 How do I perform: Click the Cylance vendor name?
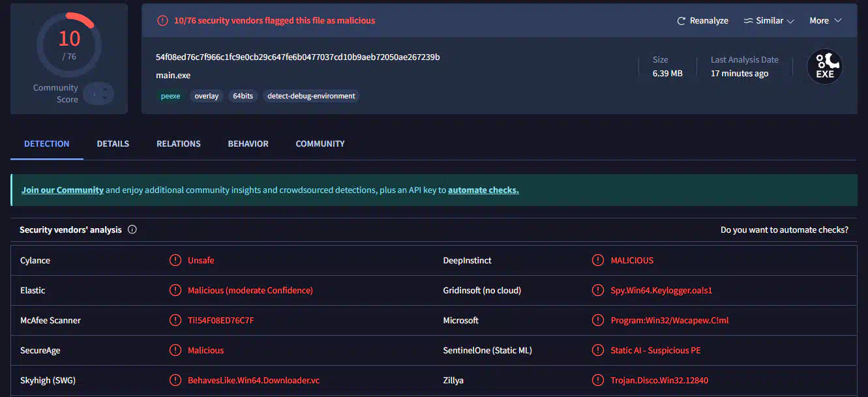pyautogui.click(x=35, y=260)
